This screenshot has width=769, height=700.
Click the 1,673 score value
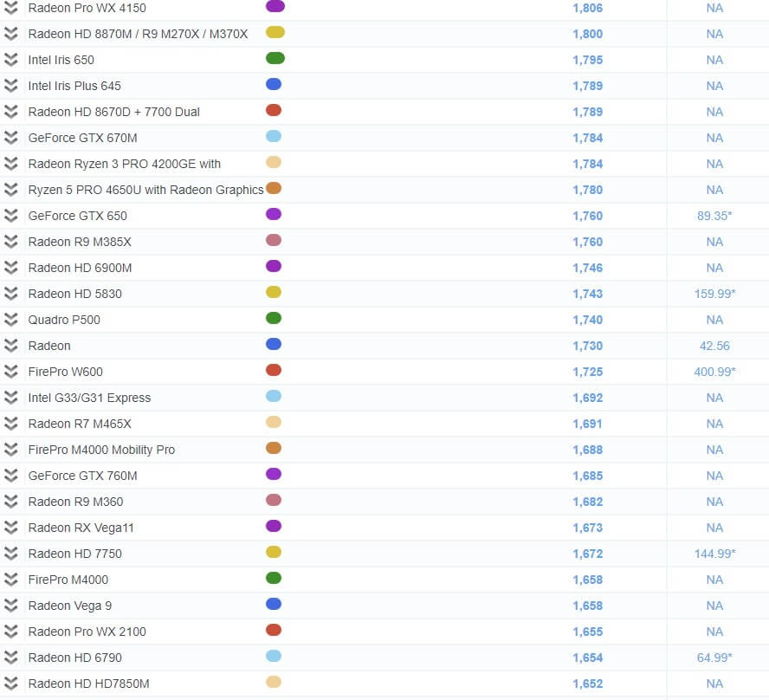587,528
